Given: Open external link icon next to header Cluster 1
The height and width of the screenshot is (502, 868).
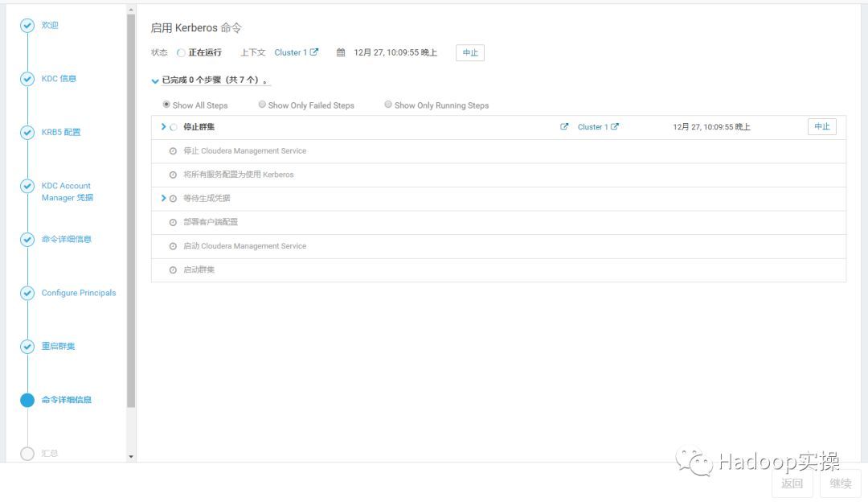Looking at the screenshot, I should click(x=314, y=52).
